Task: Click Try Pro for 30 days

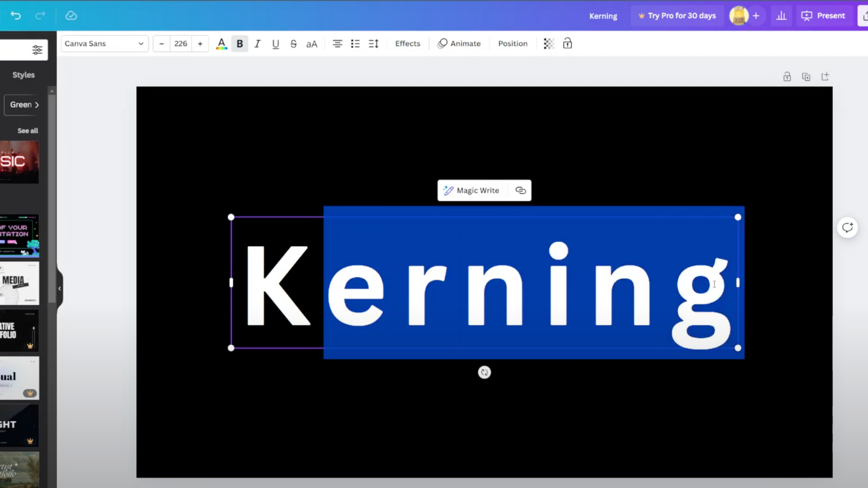Action: (677, 16)
